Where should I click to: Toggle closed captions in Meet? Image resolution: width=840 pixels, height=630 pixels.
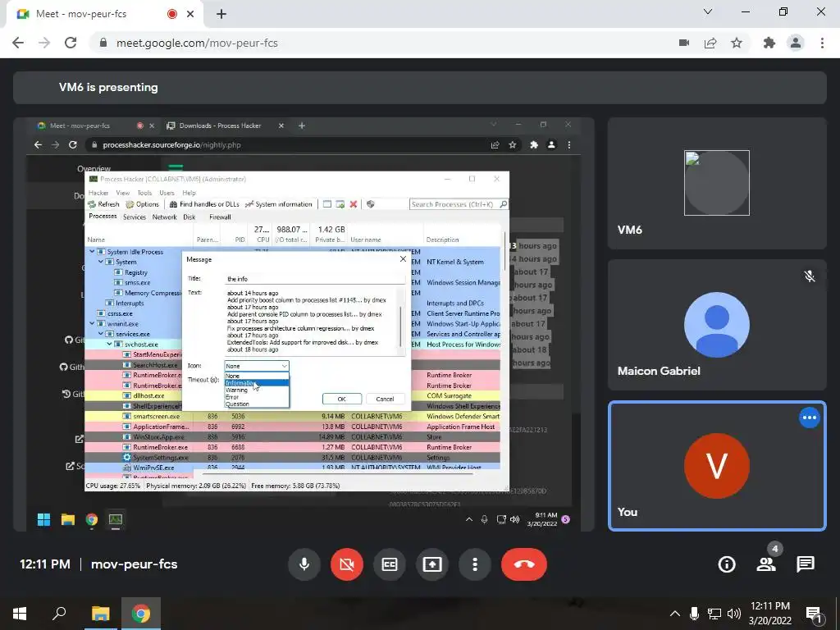pyautogui.click(x=390, y=564)
